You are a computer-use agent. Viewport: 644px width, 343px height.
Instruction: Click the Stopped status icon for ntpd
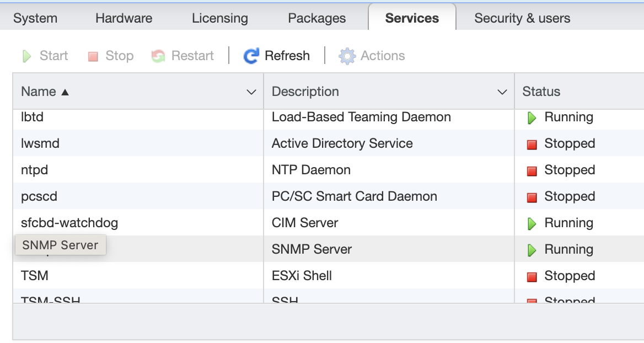click(532, 171)
